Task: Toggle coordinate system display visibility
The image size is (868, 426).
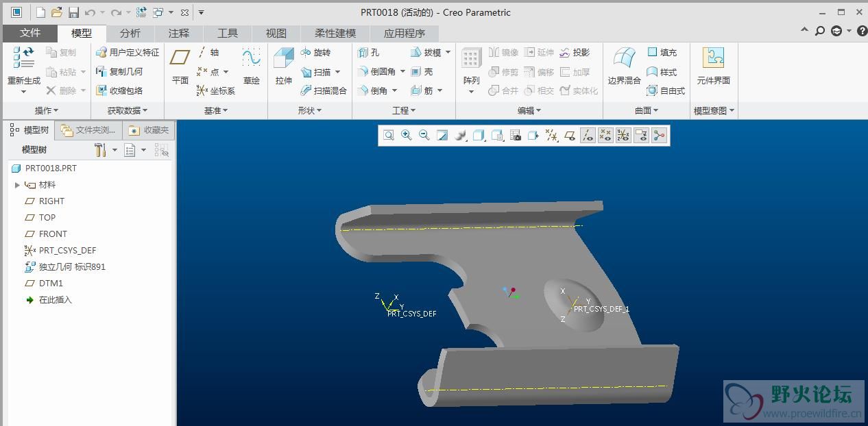Action: 623,136
